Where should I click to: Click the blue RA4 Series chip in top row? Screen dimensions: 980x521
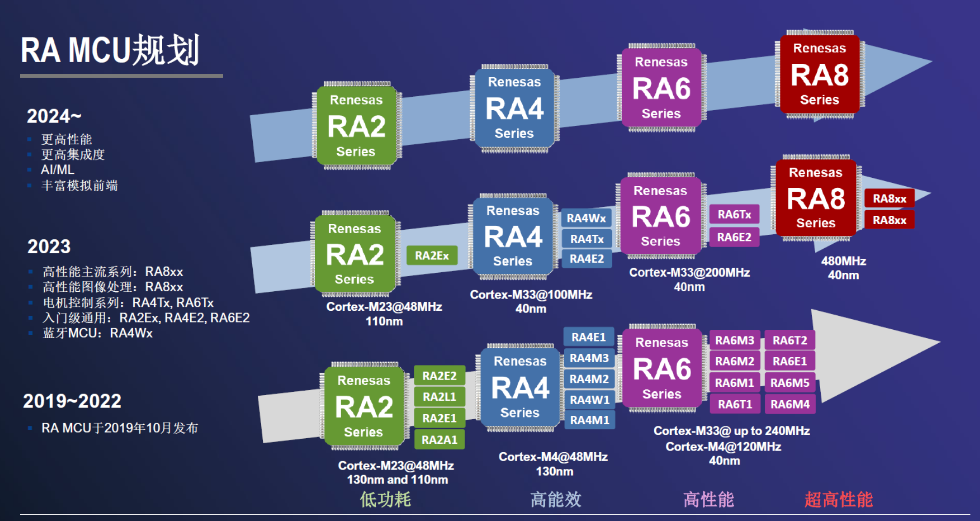(514, 108)
